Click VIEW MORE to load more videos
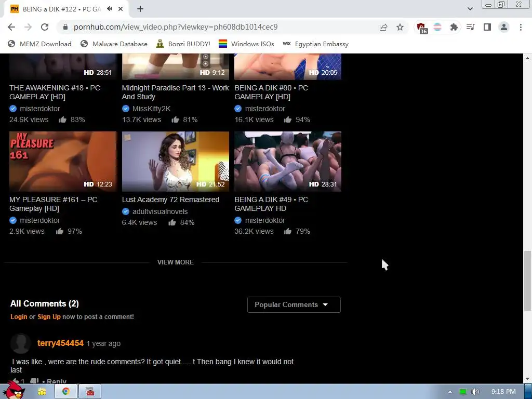Viewport: 532px width, 399px height. click(176, 262)
